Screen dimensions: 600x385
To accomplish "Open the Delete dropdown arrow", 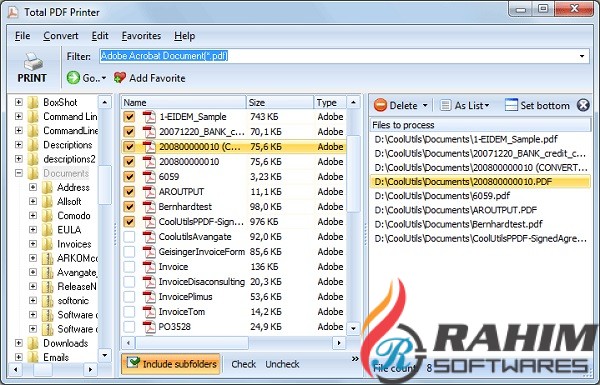I will click(x=425, y=105).
